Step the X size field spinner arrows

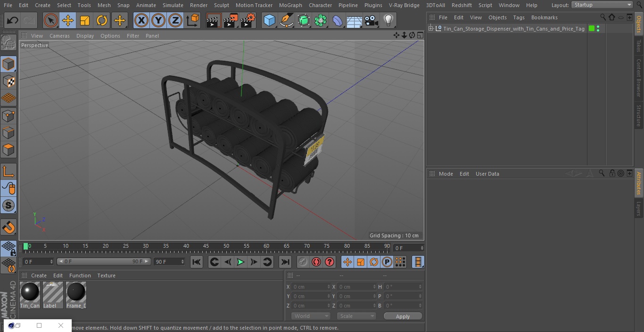tap(375, 287)
